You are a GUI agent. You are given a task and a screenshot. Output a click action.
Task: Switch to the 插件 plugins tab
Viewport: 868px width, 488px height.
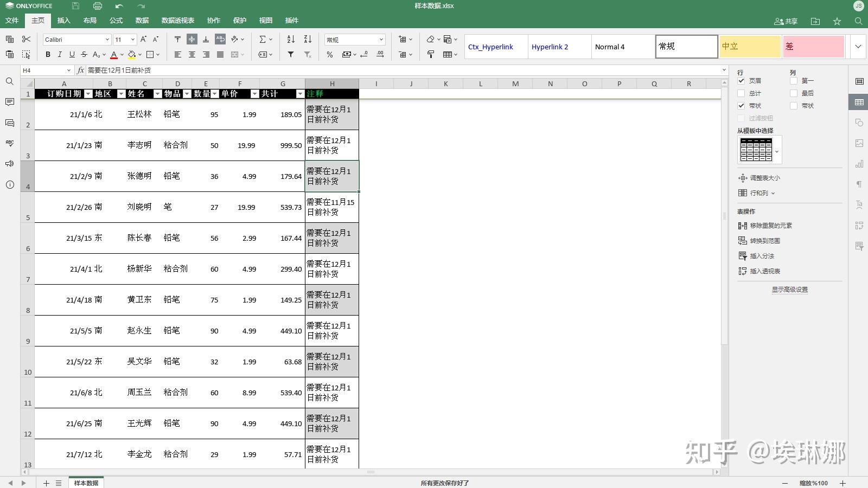[x=292, y=21]
